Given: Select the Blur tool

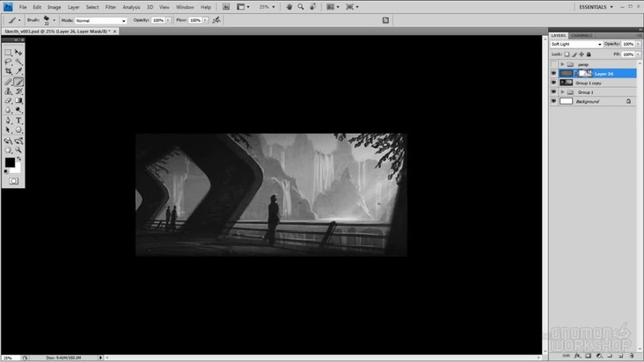Looking at the screenshot, I should coord(8,111).
